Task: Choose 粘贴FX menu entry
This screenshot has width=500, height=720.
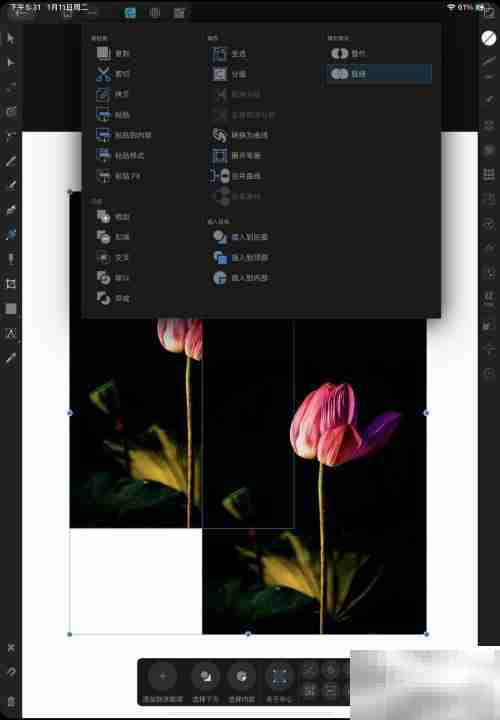Action: pyautogui.click(x=118, y=176)
